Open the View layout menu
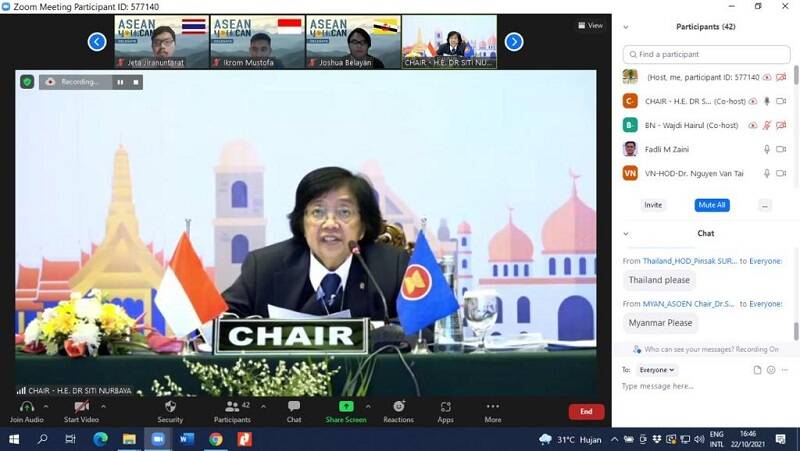 [x=590, y=25]
